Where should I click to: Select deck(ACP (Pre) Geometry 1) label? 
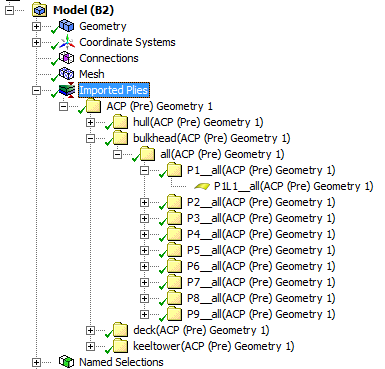pyautogui.click(x=201, y=330)
